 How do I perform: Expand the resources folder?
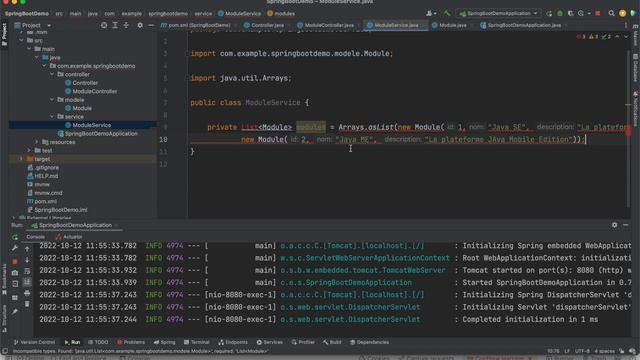pos(37,142)
